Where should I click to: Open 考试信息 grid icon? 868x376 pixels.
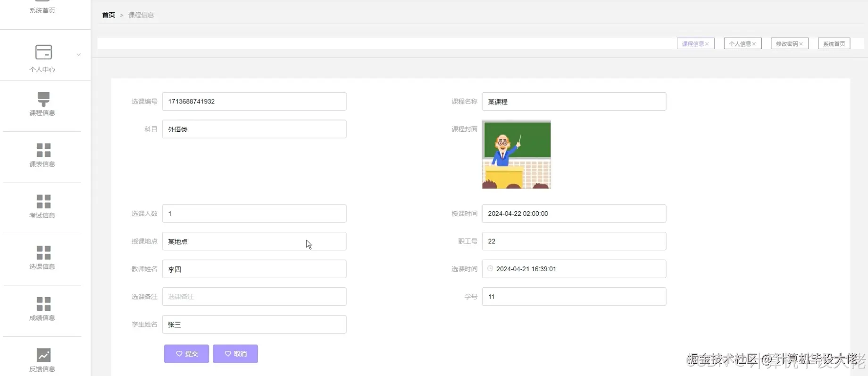(x=43, y=201)
